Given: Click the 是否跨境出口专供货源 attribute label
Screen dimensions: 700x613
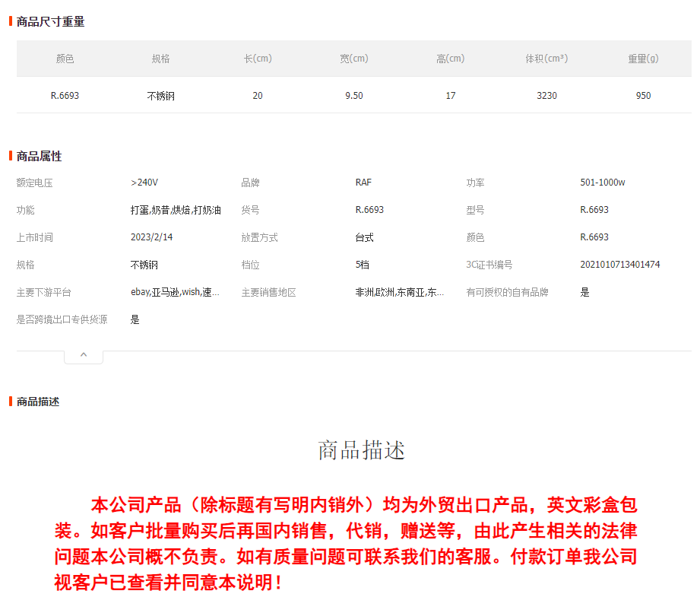Looking at the screenshot, I should tap(62, 319).
